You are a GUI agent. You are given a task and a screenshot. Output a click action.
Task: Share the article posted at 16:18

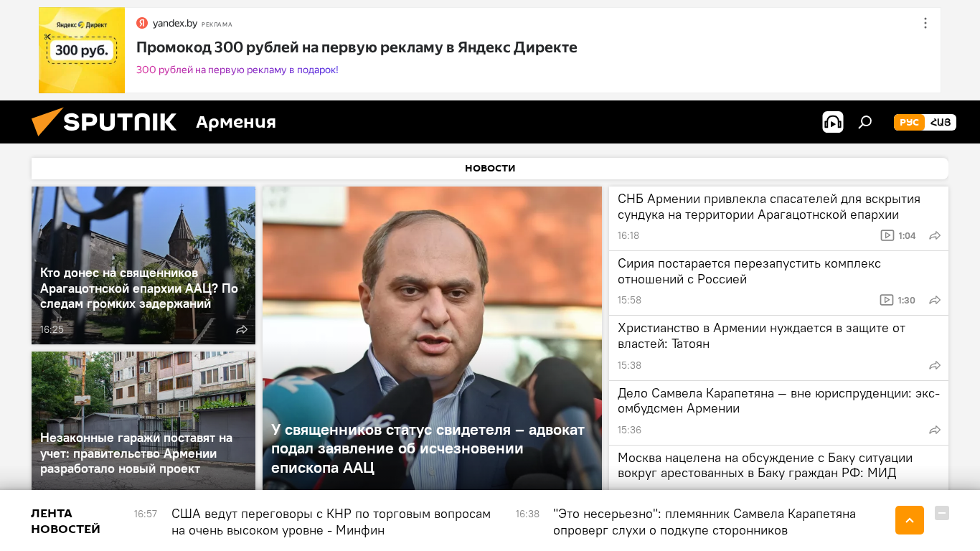(935, 235)
